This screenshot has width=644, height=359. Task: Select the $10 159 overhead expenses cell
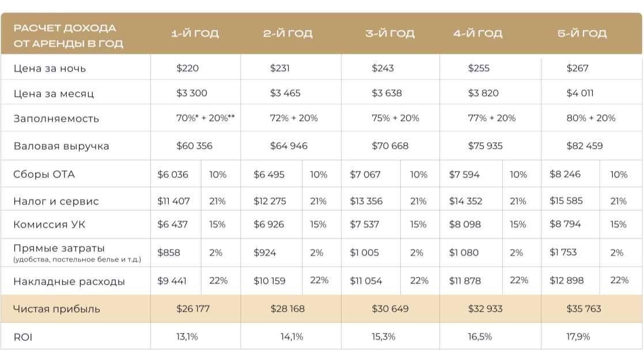click(270, 281)
